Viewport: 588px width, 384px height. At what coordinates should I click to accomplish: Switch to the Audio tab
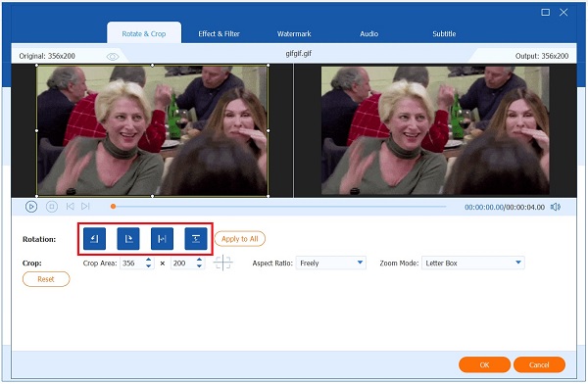click(x=369, y=33)
